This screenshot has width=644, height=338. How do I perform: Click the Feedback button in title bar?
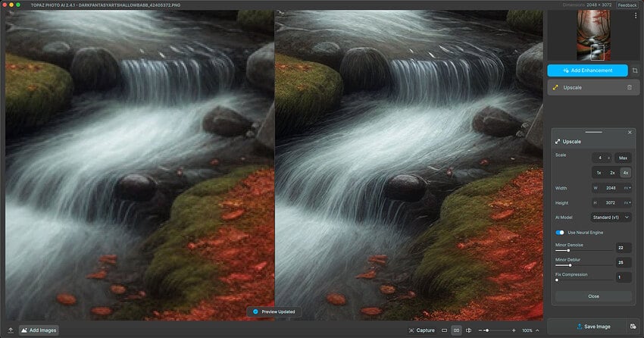pos(627,5)
